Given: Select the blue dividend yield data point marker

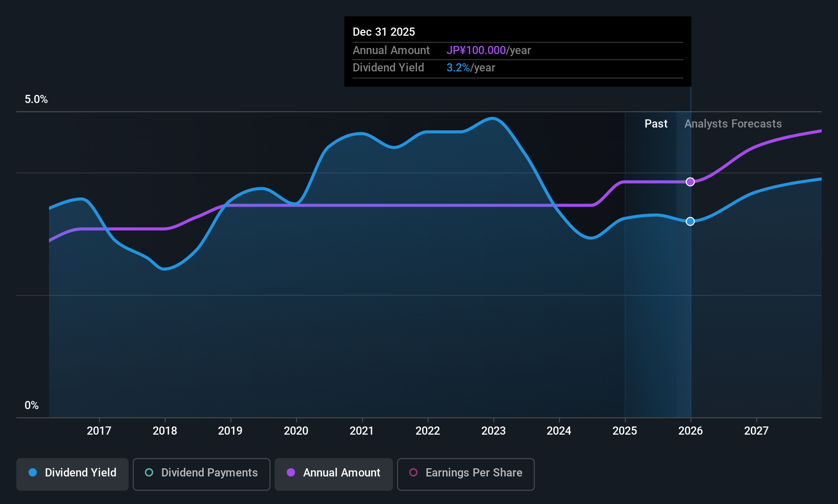Looking at the screenshot, I should click(x=690, y=221).
